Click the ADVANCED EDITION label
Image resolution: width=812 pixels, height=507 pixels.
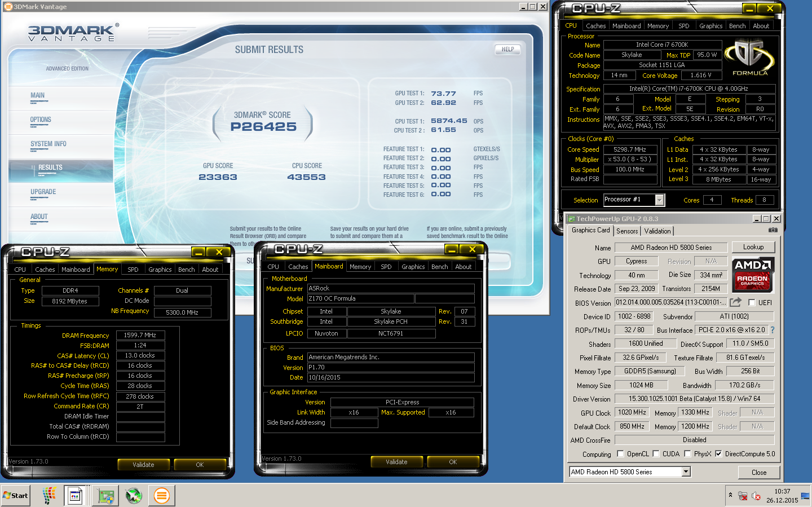click(67, 69)
